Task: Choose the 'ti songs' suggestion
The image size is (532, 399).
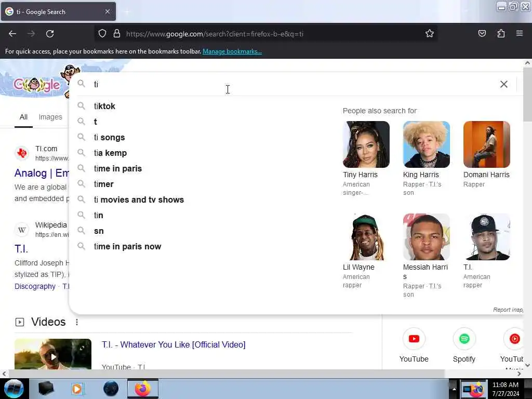Action: tap(109, 137)
